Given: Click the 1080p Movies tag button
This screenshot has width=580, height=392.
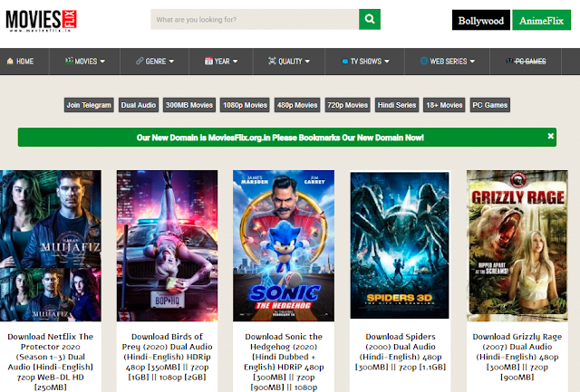Looking at the screenshot, I should pyautogui.click(x=245, y=105).
